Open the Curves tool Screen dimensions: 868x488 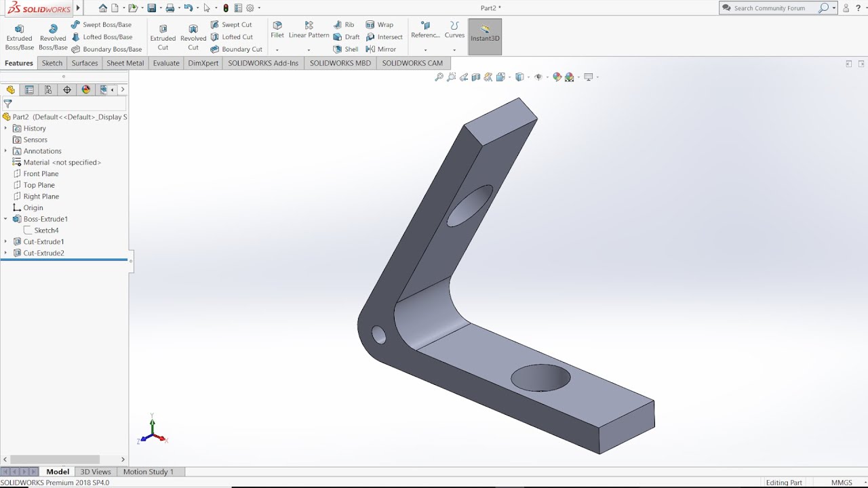454,30
